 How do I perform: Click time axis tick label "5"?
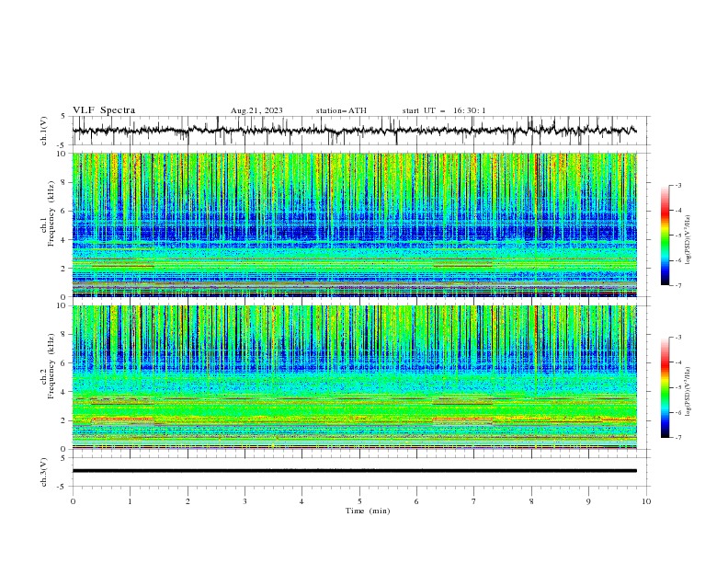click(359, 501)
